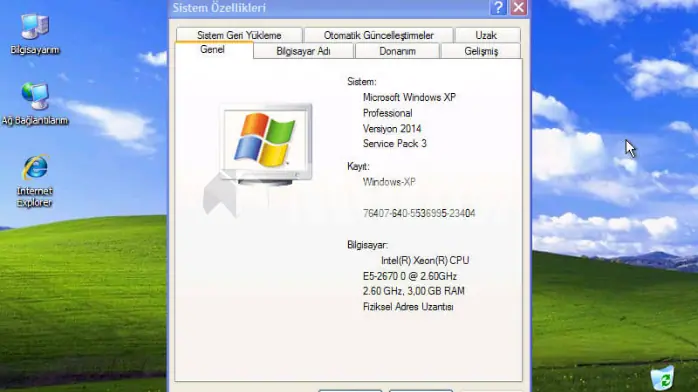This screenshot has width=698, height=392.
Task: Click the 'Service Pack 3' text
Action: [x=394, y=144]
